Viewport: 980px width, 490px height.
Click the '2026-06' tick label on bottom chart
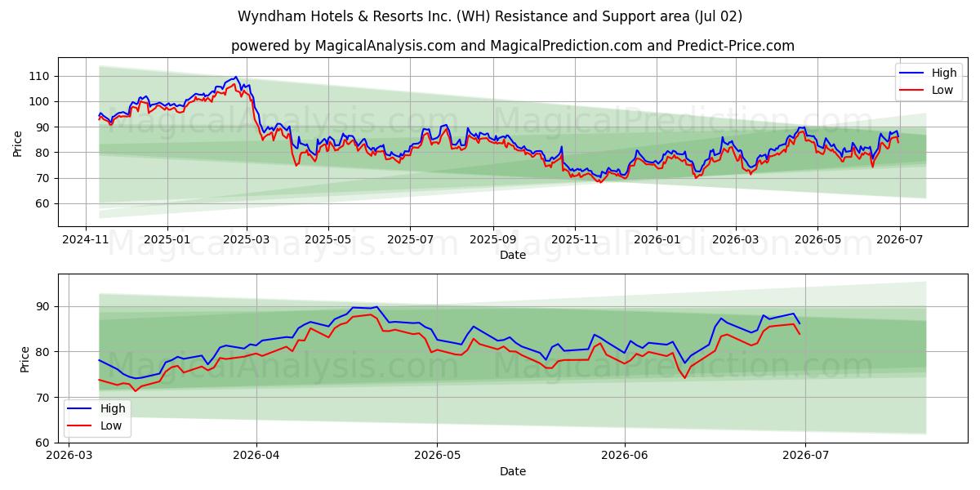(625, 457)
